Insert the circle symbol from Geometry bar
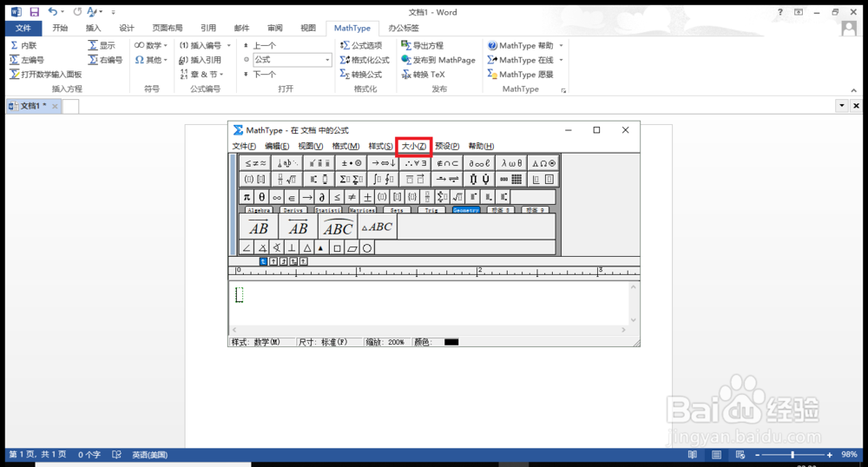 point(367,248)
